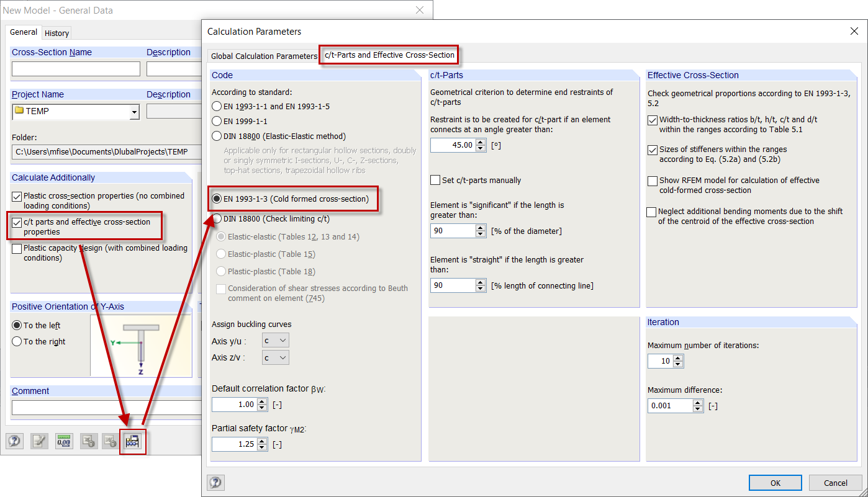The image size is (868, 497).
Task: Open help in the New Model window
Action: click(14, 441)
